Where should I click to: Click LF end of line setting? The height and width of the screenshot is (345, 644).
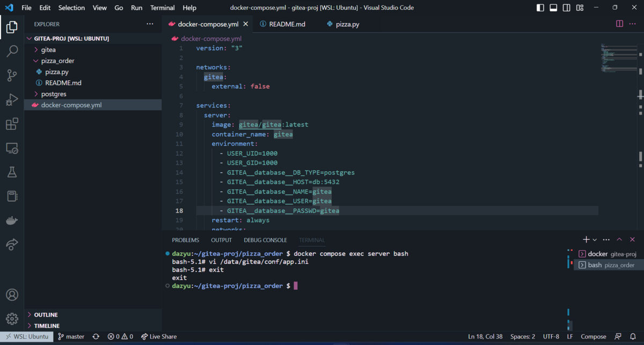tap(570, 336)
